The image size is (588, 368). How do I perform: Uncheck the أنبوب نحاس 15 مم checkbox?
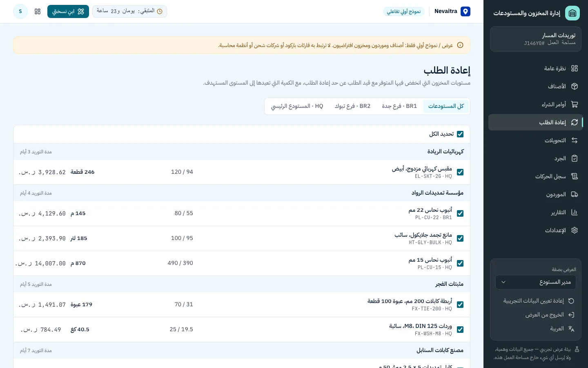[460, 263]
